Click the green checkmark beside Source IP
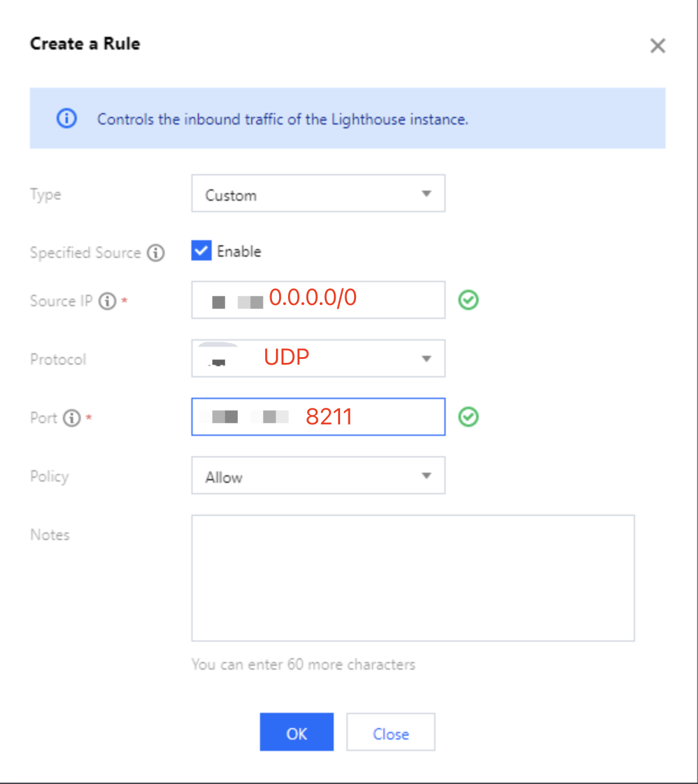Screen dimensions: 698x784 click(469, 300)
